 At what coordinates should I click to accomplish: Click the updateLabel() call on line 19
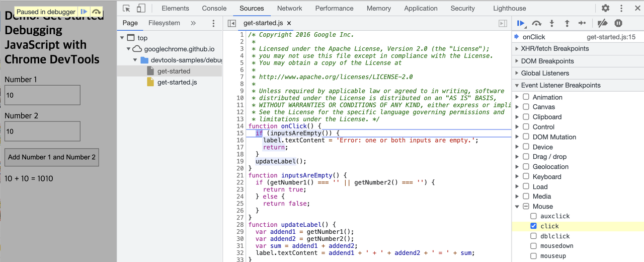281,161
